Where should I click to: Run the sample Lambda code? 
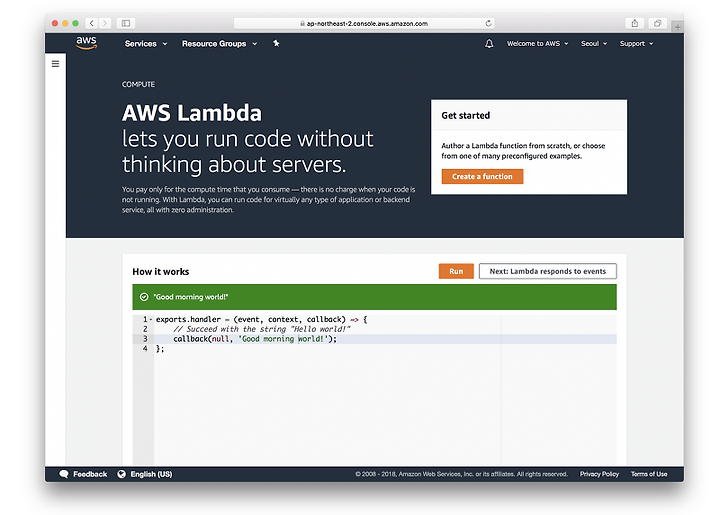coord(456,271)
